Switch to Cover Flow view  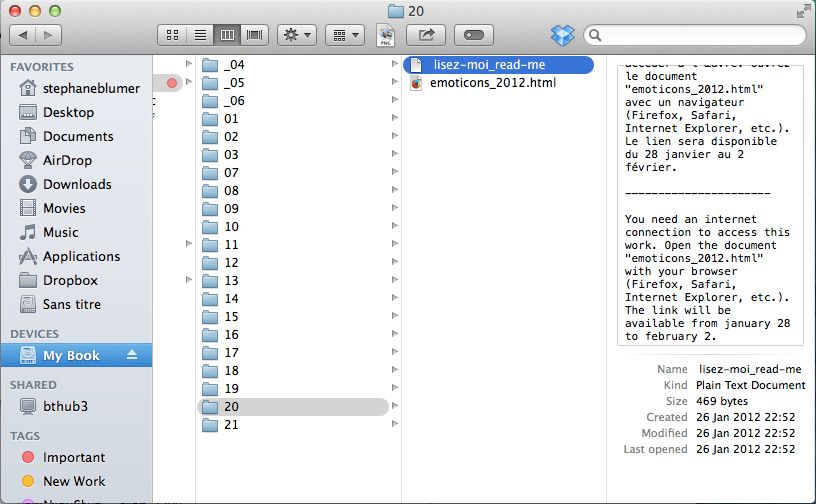[x=254, y=35]
